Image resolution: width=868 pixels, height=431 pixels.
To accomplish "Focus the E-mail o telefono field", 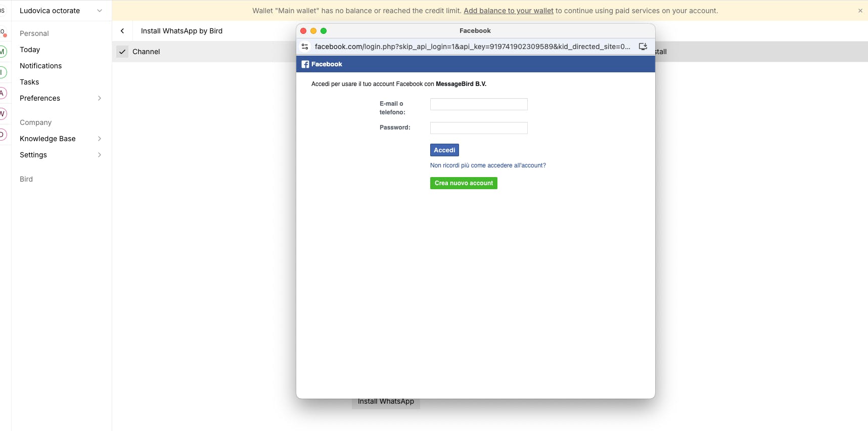I will [479, 104].
